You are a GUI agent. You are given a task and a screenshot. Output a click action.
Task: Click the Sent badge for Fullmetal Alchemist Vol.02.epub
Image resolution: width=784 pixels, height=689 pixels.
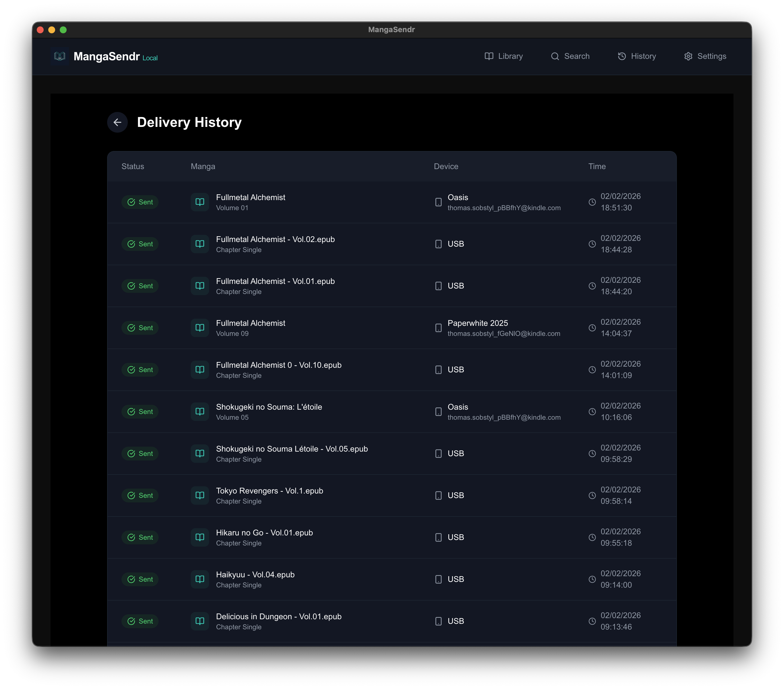140,244
